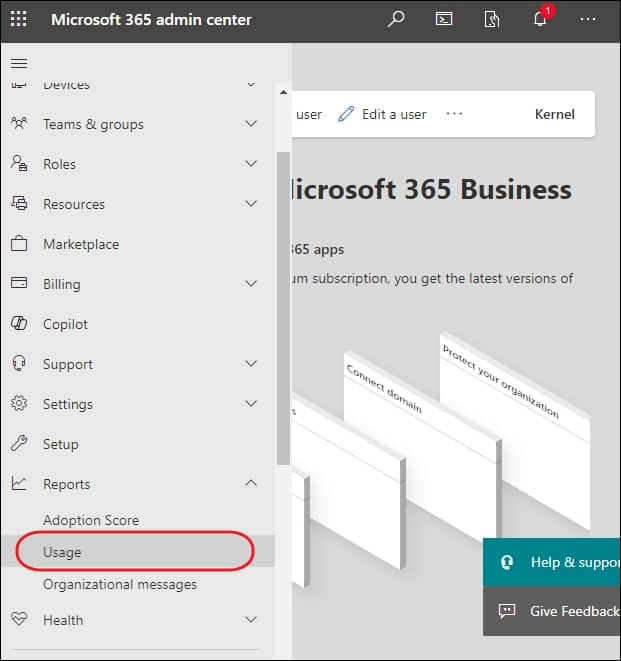This screenshot has height=661, width=621.
Task: Click the Health heart icon
Action: (x=19, y=619)
